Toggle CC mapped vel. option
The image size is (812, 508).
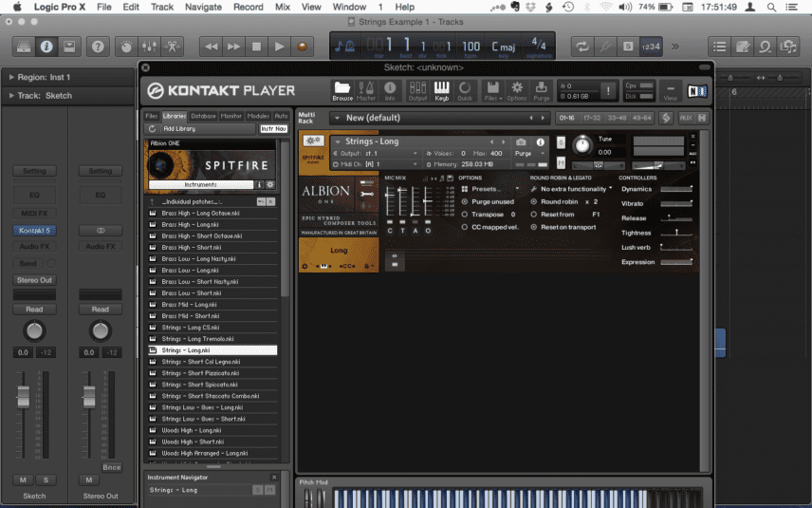(465, 227)
